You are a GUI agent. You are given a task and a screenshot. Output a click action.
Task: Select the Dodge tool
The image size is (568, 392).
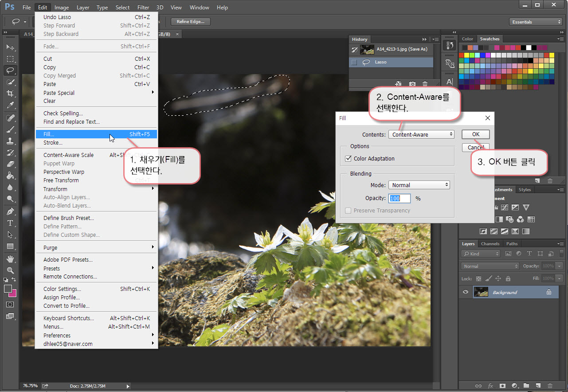click(10, 199)
